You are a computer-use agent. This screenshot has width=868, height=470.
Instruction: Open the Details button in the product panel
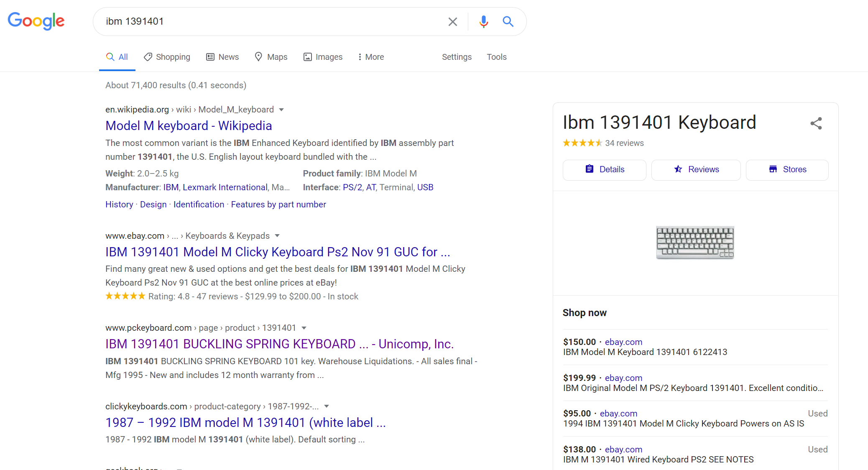[604, 170]
